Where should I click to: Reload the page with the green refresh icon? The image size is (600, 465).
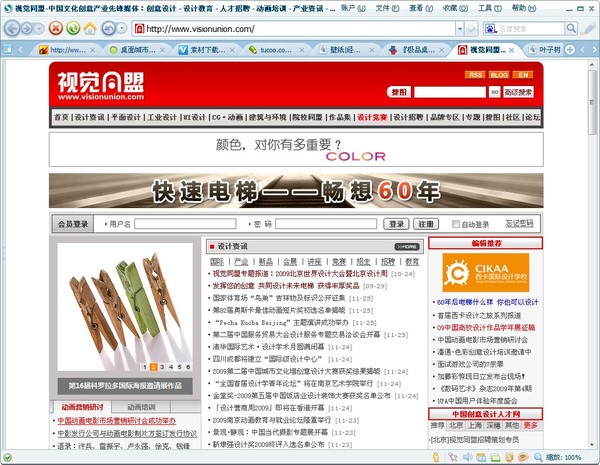[x=73, y=28]
